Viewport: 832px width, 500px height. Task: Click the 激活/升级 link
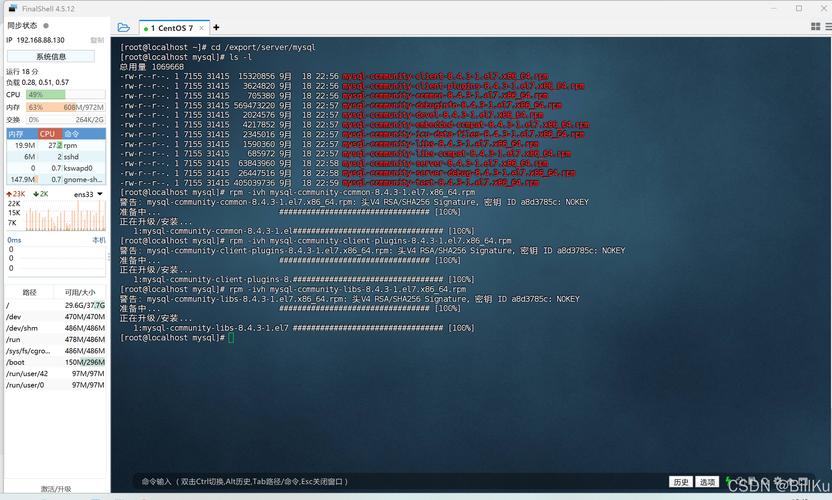coord(55,489)
